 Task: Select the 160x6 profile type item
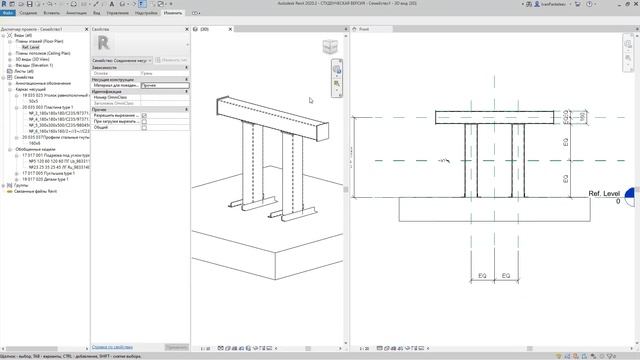point(34,143)
